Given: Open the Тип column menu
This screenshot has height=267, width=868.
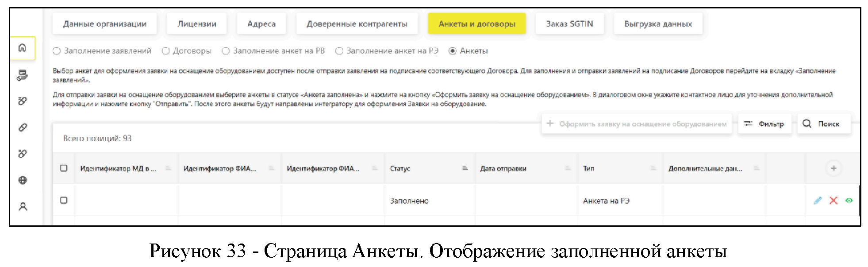Looking at the screenshot, I should coord(653,168).
